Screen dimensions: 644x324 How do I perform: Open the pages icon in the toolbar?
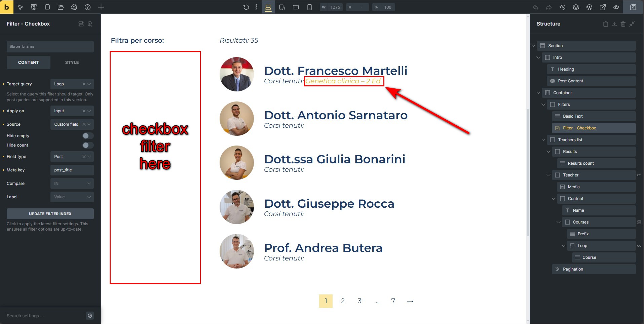pyautogui.click(x=47, y=7)
